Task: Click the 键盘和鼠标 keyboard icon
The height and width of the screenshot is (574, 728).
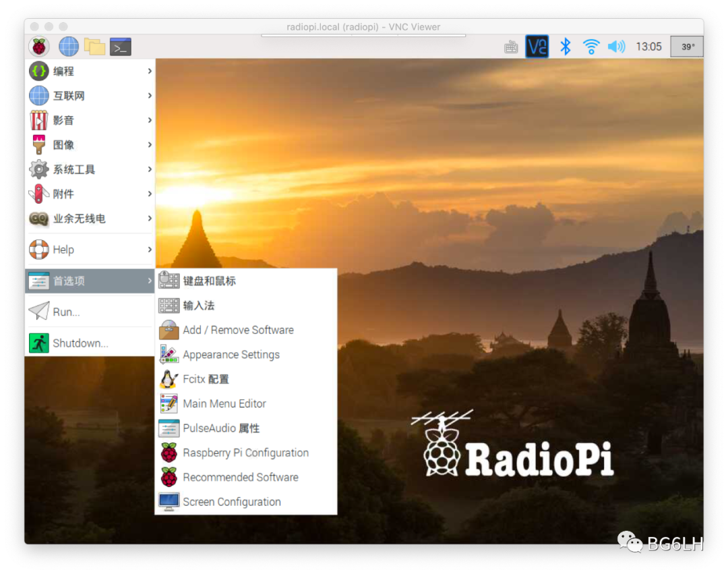Action: (169, 281)
